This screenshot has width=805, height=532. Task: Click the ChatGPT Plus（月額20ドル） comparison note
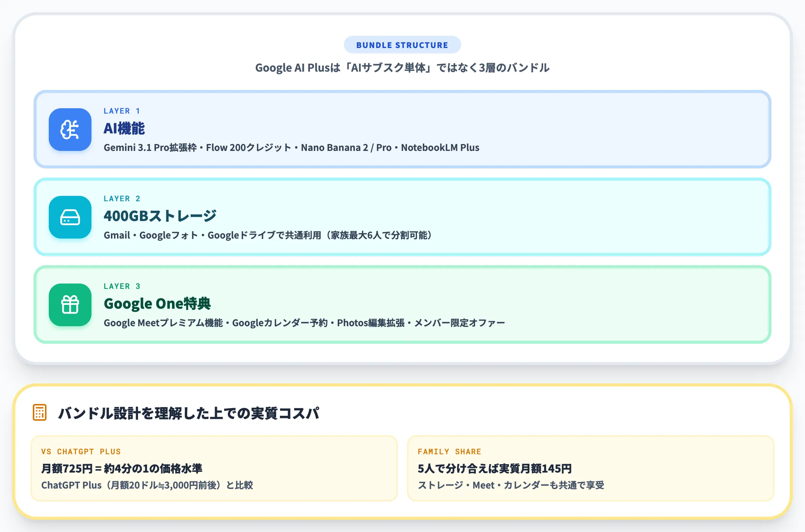click(x=147, y=485)
